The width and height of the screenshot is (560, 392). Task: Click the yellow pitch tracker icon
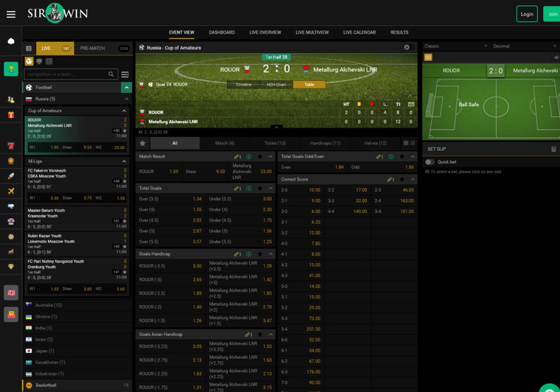428,57
